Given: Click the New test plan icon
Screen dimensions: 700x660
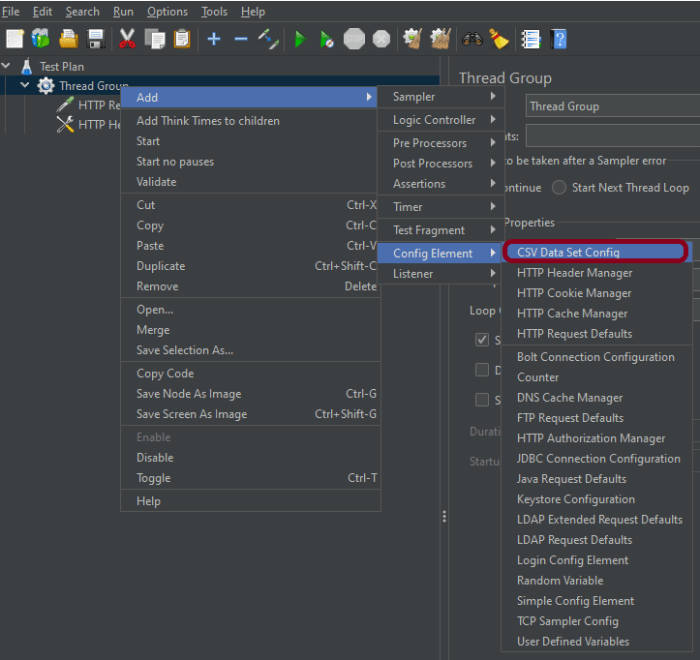Looking at the screenshot, I should 14,39.
